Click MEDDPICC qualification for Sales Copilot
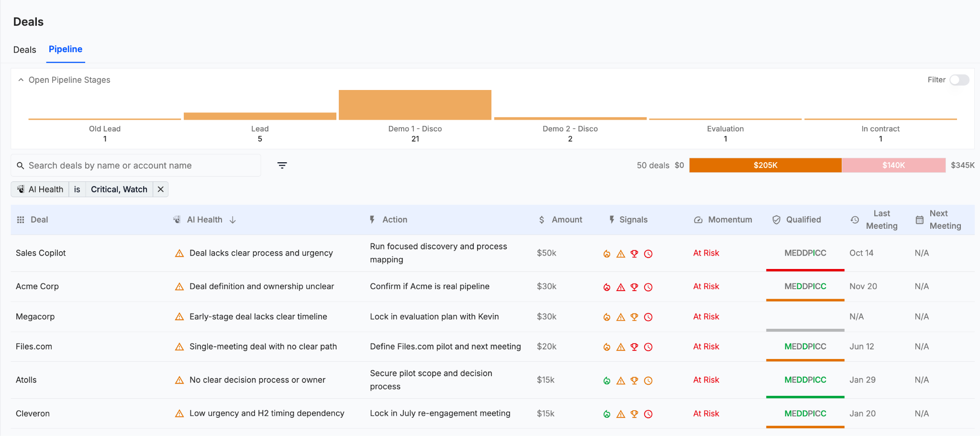This screenshot has width=980, height=436. tap(805, 253)
